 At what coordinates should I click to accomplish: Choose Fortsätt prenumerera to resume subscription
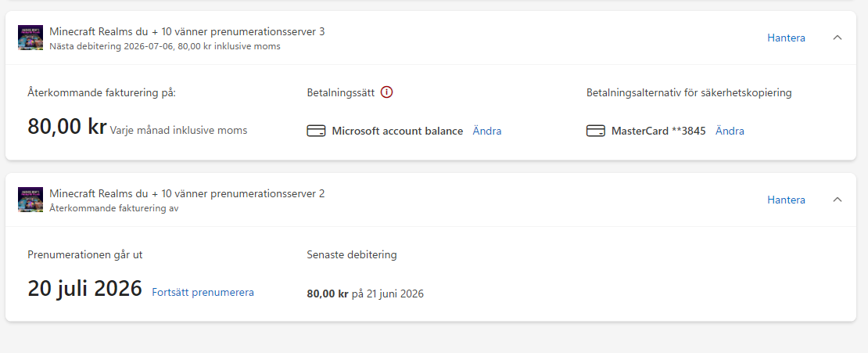coord(203,292)
